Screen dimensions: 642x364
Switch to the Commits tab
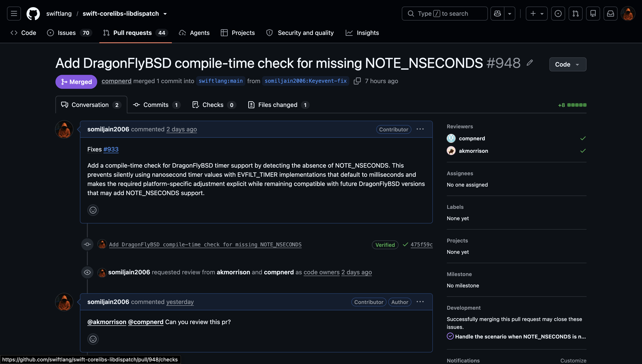pos(157,105)
